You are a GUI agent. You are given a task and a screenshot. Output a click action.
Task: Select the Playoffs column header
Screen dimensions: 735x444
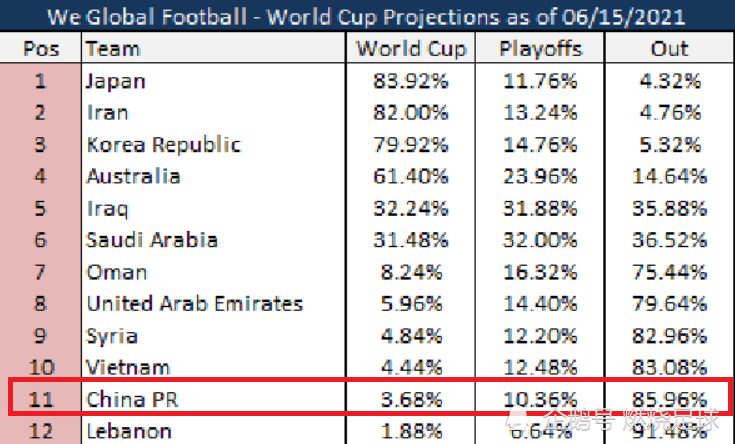540,48
